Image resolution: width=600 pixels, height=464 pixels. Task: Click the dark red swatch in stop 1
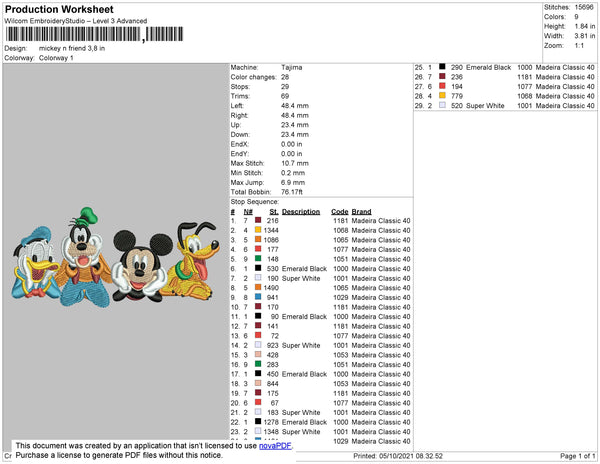click(x=258, y=220)
